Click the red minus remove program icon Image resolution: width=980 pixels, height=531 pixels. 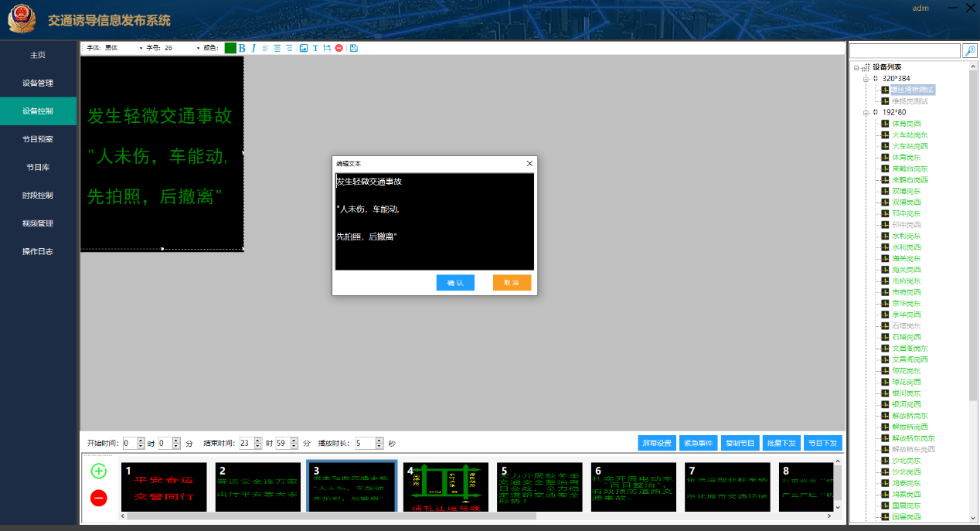click(x=99, y=498)
